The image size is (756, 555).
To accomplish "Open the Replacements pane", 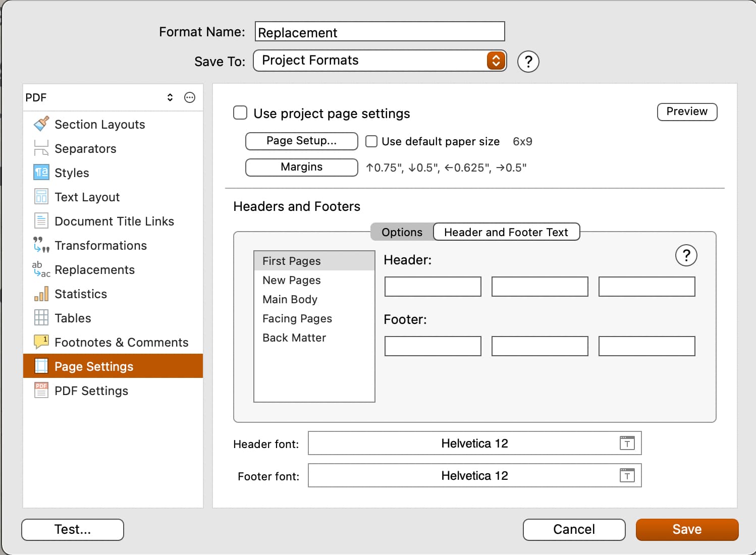I will 113,269.
